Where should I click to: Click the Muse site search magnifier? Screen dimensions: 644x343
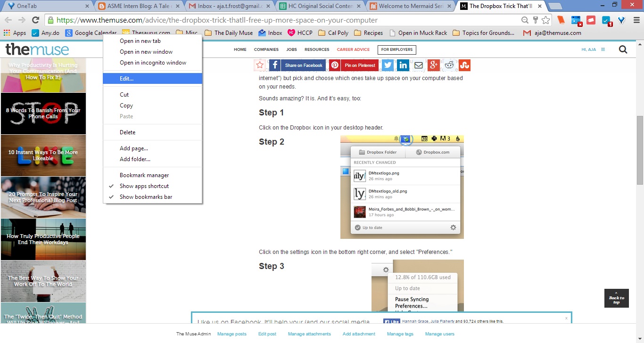point(623,49)
